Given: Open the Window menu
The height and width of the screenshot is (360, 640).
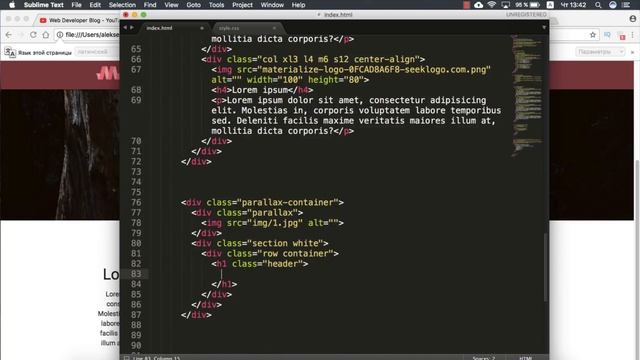Looking at the screenshot, I should (x=272, y=5).
